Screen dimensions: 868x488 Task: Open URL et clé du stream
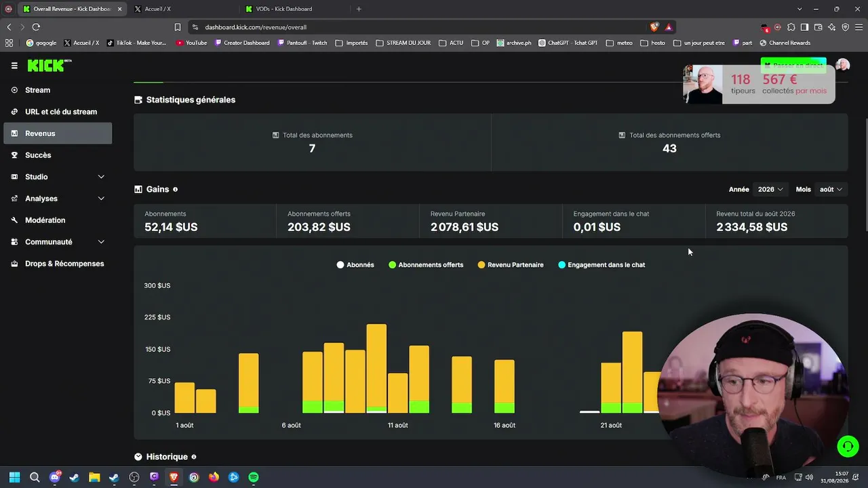[x=58, y=112]
